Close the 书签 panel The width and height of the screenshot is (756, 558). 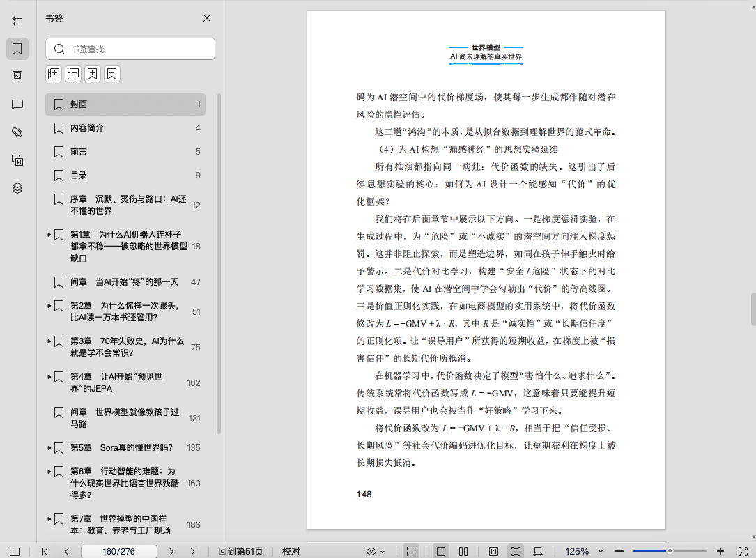point(207,18)
